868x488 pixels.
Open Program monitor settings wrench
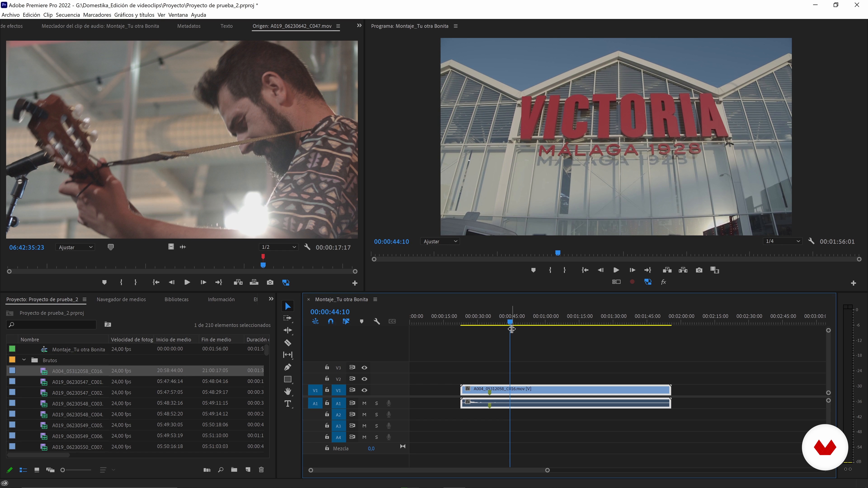tap(811, 241)
